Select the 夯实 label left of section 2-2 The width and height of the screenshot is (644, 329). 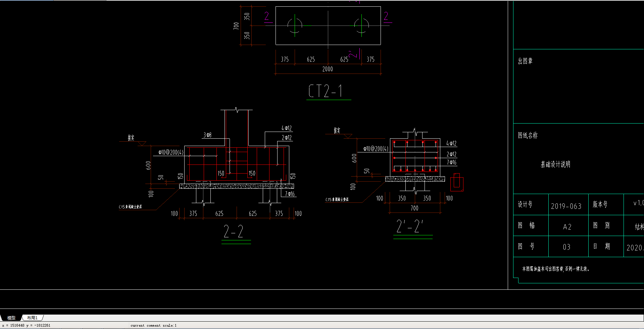(131, 138)
